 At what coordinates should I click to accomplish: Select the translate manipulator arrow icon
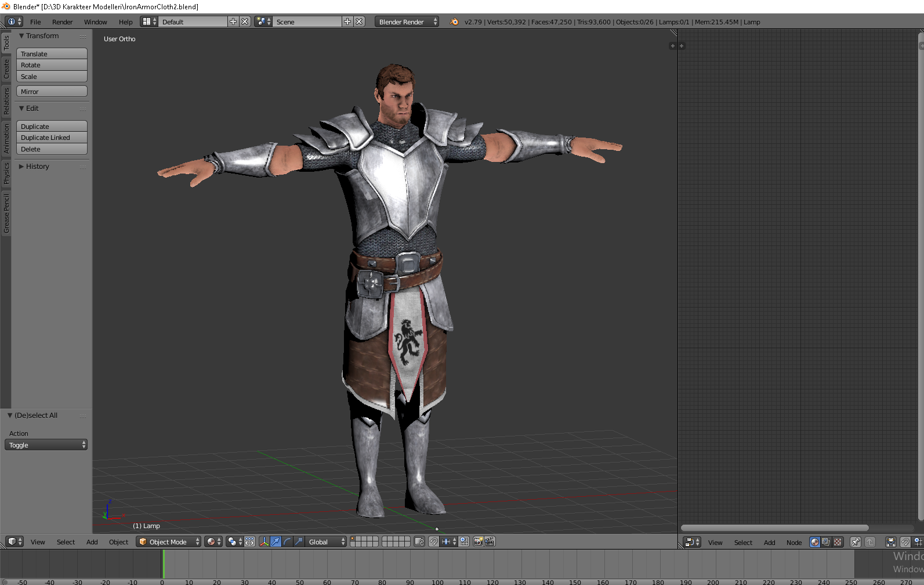[x=276, y=541]
